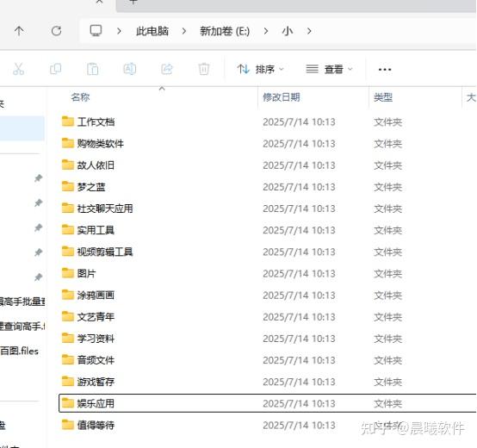The height and width of the screenshot is (448, 477).
Task: Open the 查看 view dropdown
Action: click(x=329, y=70)
